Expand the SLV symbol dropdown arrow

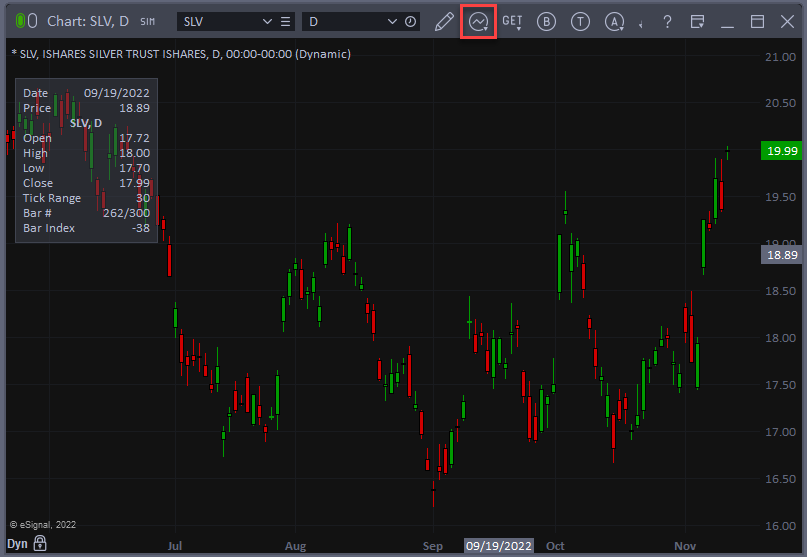(x=267, y=22)
